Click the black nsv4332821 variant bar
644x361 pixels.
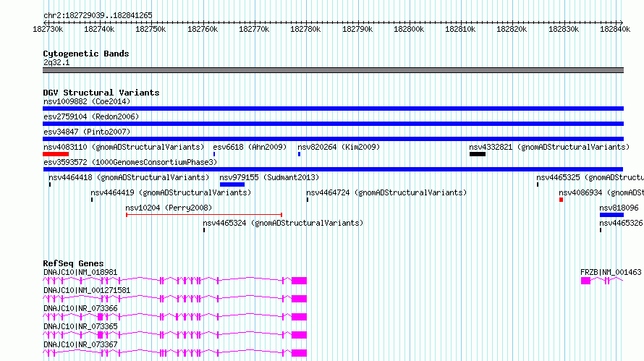pos(478,154)
